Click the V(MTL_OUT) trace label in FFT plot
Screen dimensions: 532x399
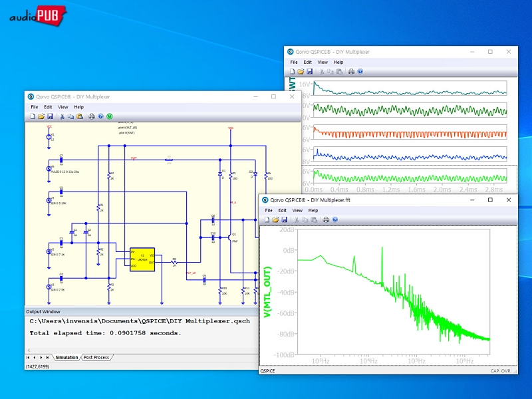tap(268, 293)
